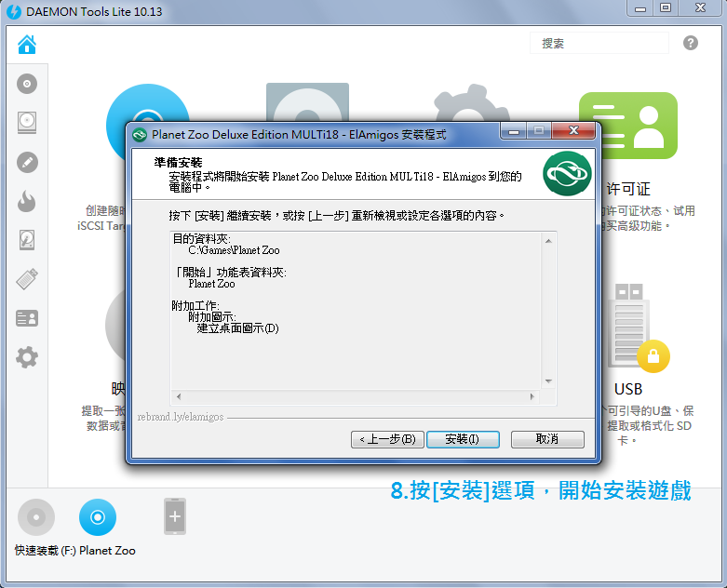
Task: Click the help question mark icon
Action: coord(691,43)
